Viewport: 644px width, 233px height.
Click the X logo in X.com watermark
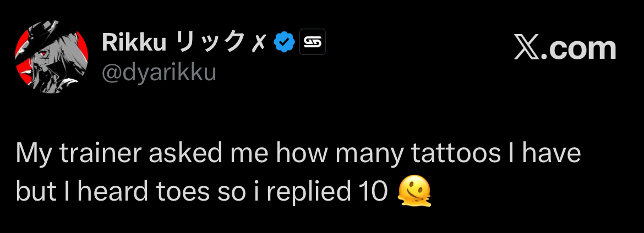(x=528, y=49)
